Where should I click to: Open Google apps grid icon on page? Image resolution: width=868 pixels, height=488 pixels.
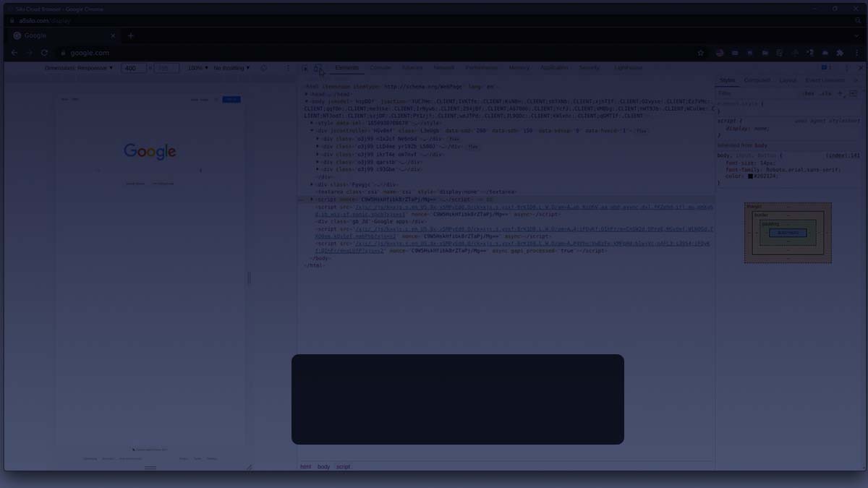215,99
